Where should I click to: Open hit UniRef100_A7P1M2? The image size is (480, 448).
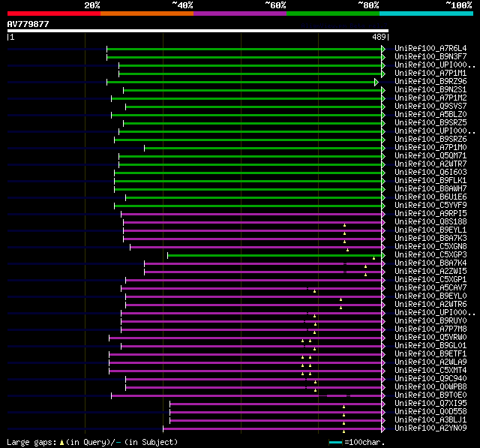pyautogui.click(x=430, y=98)
